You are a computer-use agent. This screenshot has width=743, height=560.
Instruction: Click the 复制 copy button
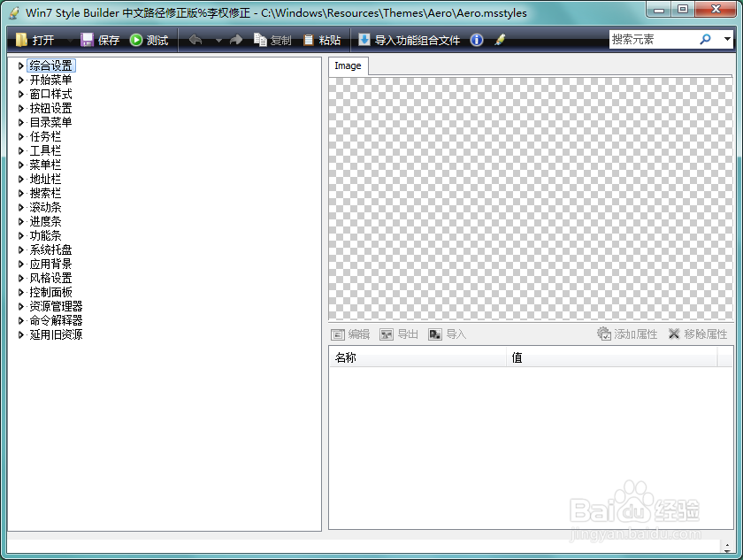click(x=272, y=41)
